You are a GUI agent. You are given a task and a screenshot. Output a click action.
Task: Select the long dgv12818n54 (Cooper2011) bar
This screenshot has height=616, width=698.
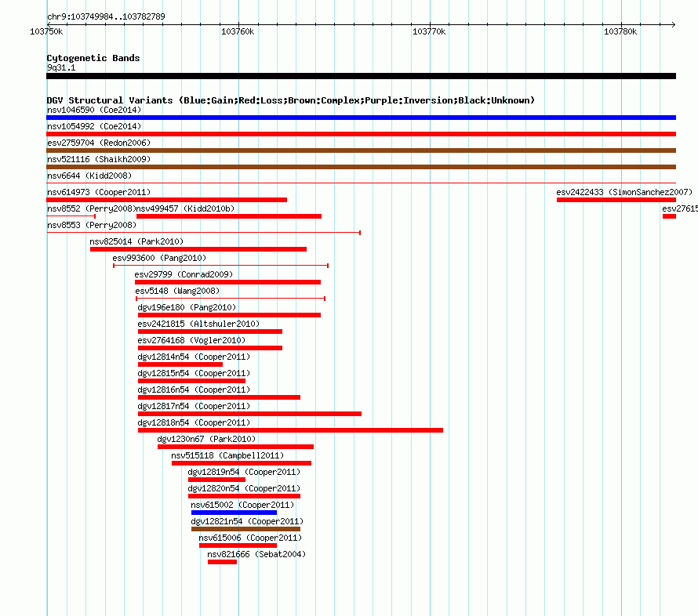coord(290,430)
